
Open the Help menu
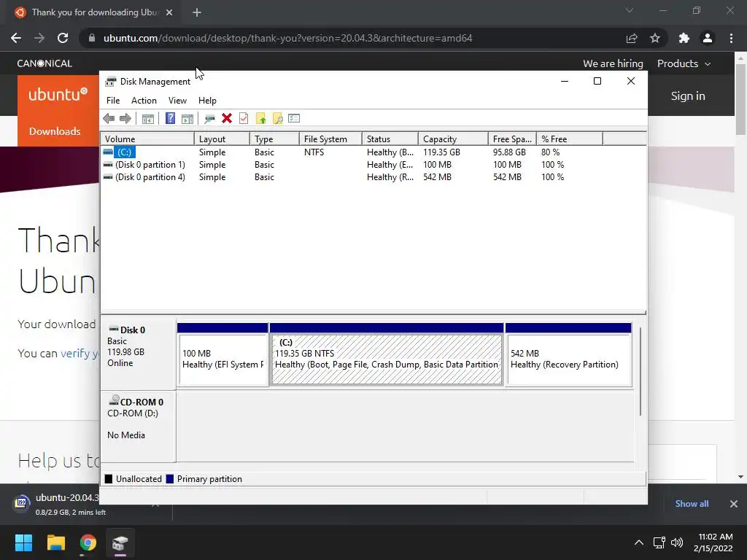click(x=207, y=101)
